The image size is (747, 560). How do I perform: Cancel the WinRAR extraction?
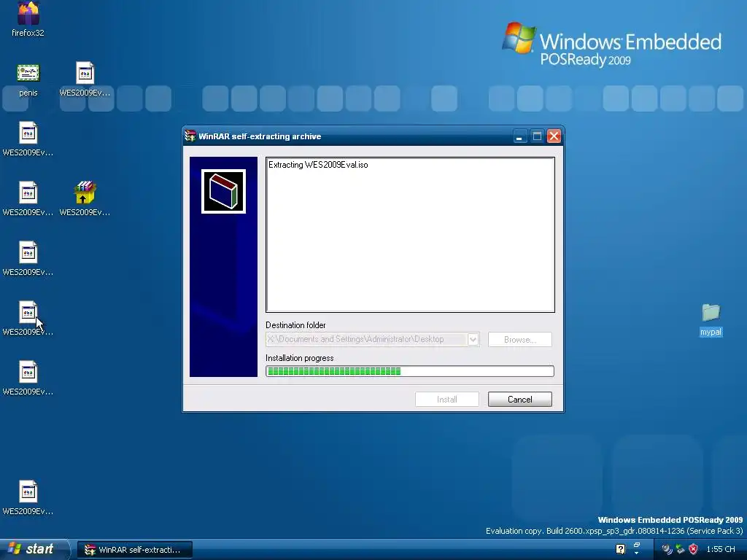(519, 399)
